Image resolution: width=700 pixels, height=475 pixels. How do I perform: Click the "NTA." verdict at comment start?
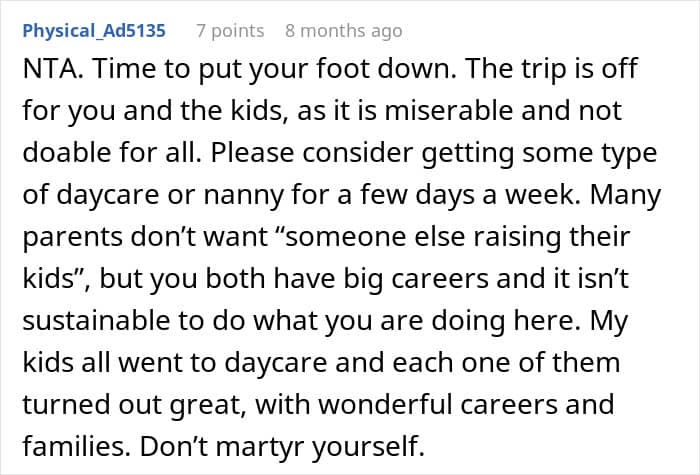tap(53, 69)
